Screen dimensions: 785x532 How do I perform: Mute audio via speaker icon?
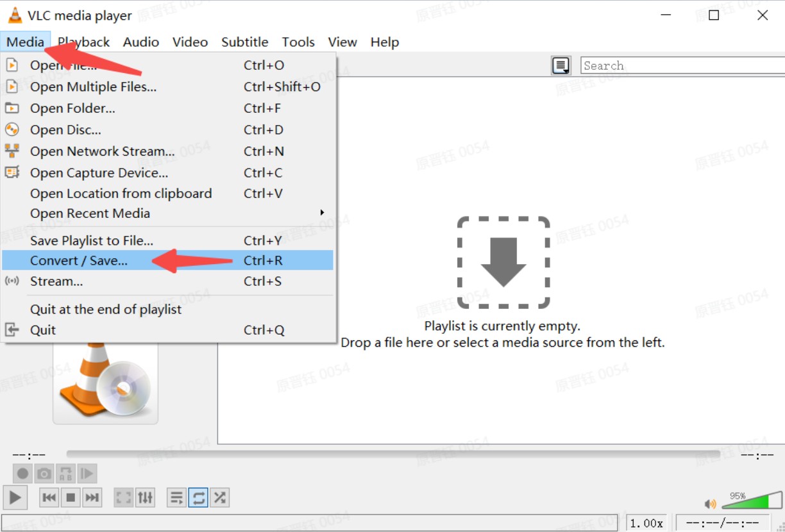[x=710, y=504]
